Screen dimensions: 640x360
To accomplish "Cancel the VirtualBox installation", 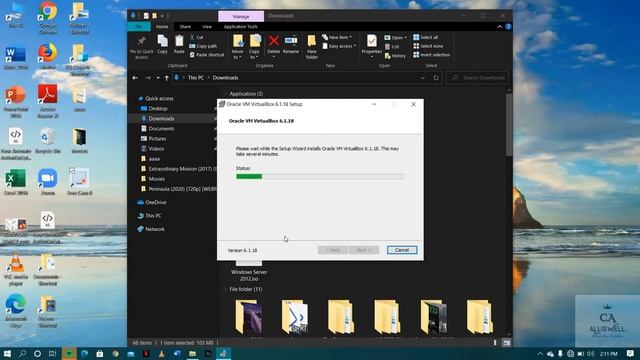I will coord(402,250).
